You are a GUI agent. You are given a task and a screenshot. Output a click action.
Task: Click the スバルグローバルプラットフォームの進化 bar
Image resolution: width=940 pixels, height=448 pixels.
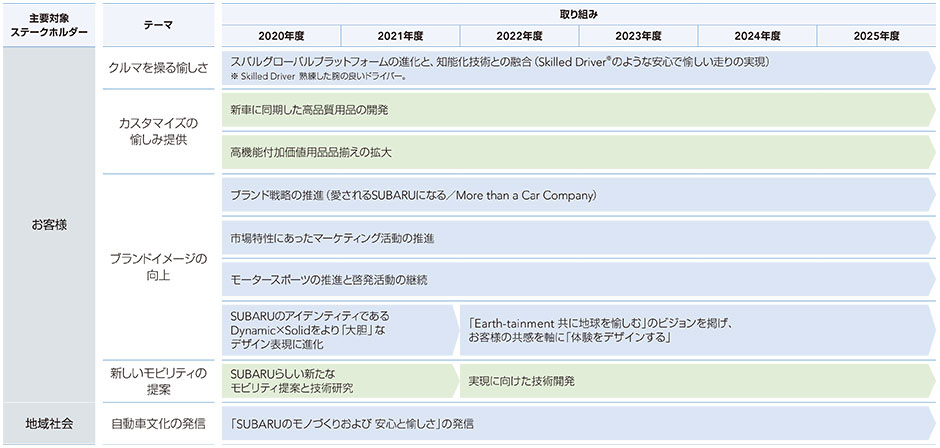pos(579,68)
